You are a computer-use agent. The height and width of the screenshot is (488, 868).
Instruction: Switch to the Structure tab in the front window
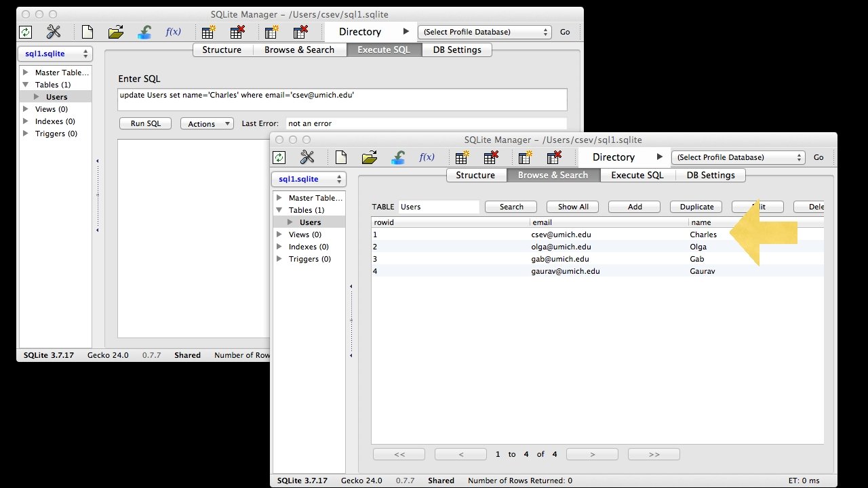click(x=475, y=175)
